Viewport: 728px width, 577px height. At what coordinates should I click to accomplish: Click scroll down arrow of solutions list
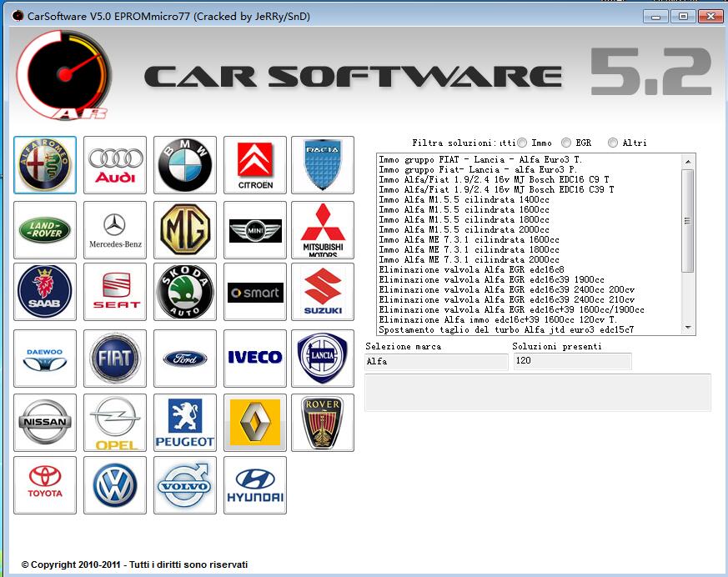[688, 328]
